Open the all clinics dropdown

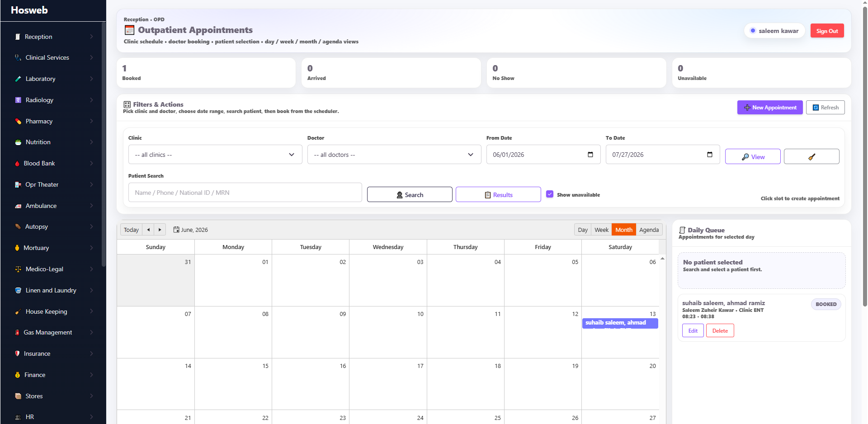click(x=215, y=155)
